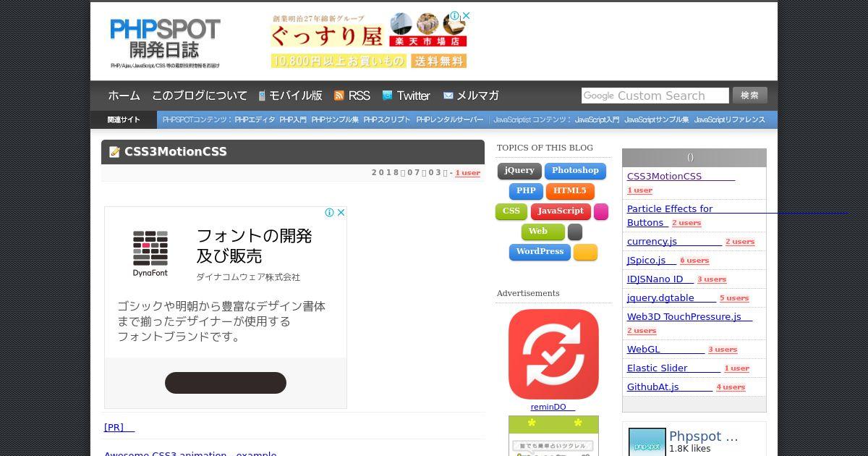Click the Phpspot Facebook page thumbnail
This screenshot has height=456, width=868.
click(x=647, y=442)
